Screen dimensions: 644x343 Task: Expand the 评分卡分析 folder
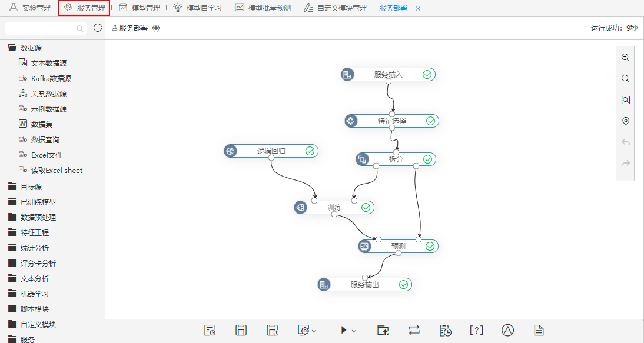click(x=32, y=264)
